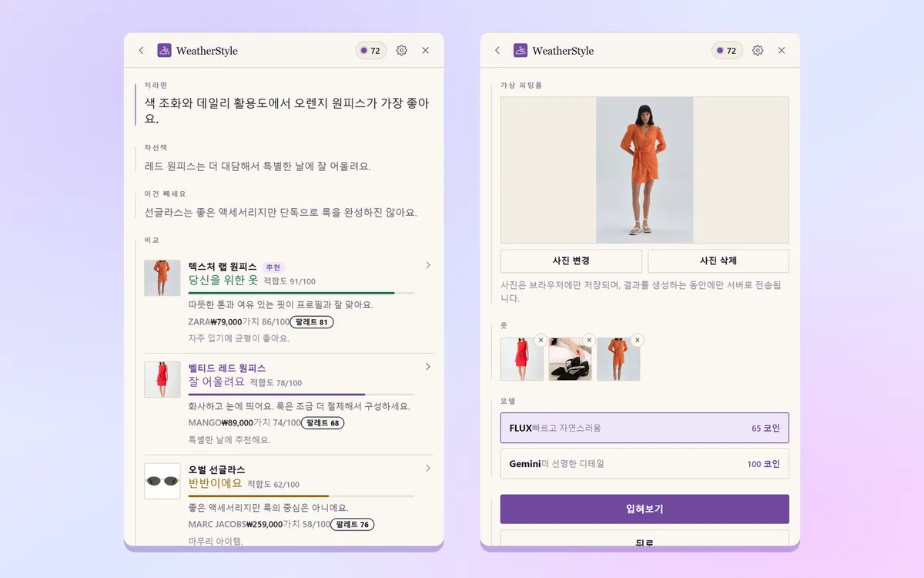Screen dimensions: 924x578
Task: Click 적합도 91/100 score text
Action: [290, 281]
